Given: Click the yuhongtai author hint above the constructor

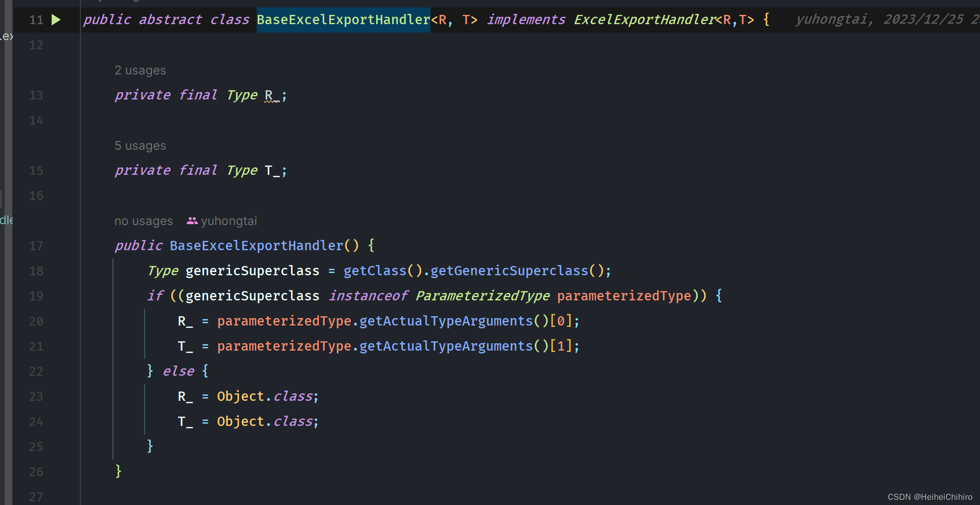Looking at the screenshot, I should (229, 221).
